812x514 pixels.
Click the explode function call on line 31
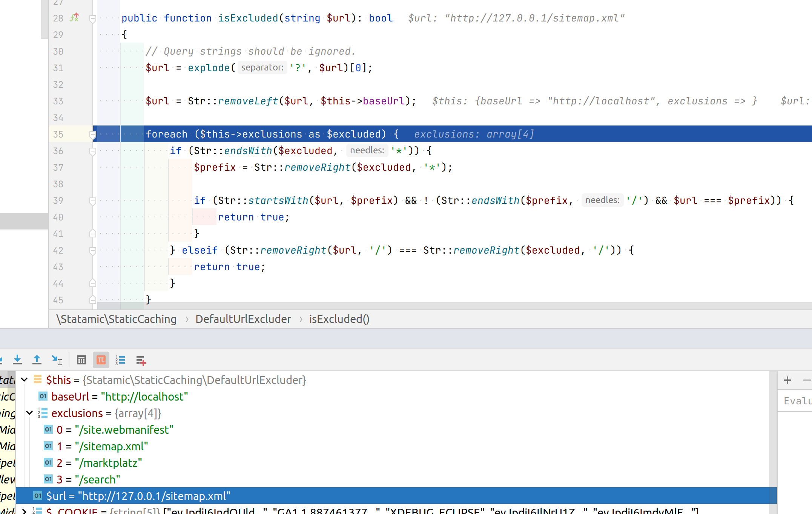point(209,68)
